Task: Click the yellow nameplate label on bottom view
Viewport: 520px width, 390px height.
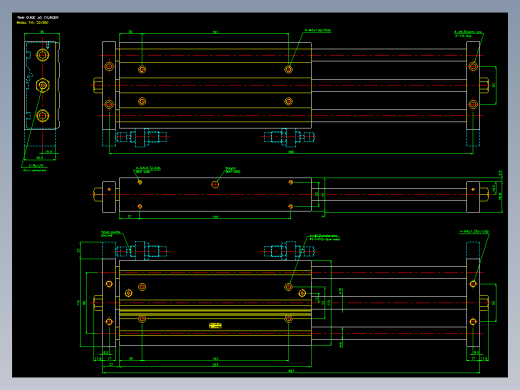Action: pyautogui.click(x=215, y=325)
